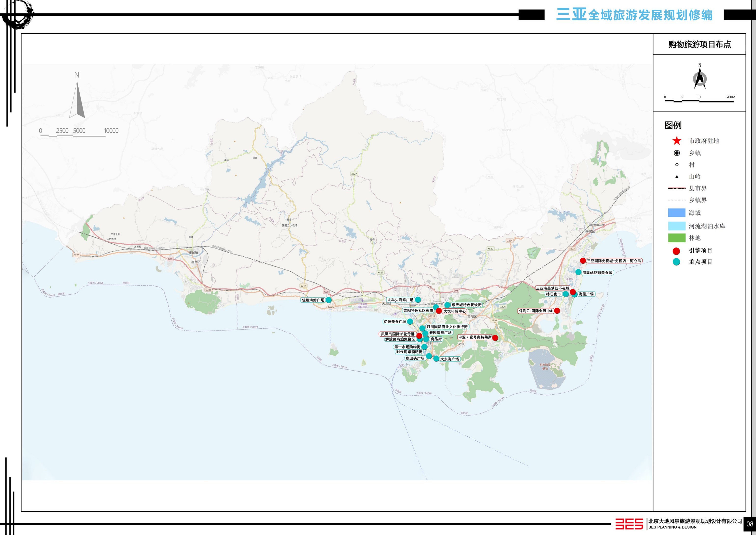Click the teal 重点项目 legend circle

tap(676, 262)
